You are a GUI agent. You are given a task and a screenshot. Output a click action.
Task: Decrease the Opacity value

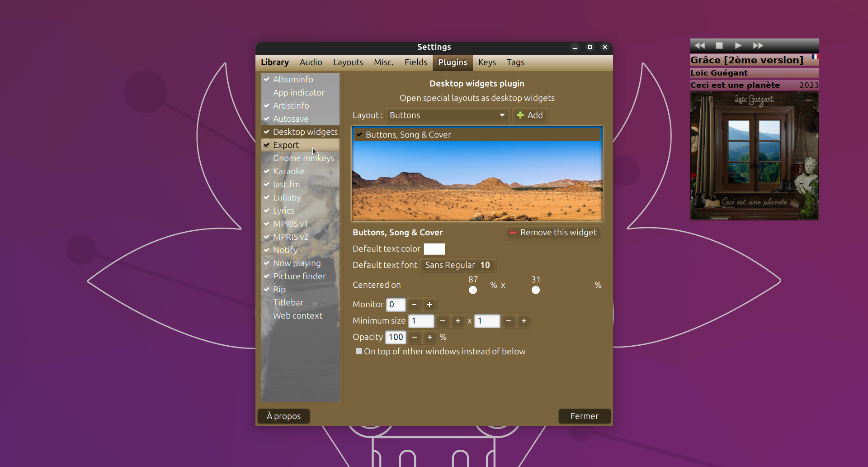tap(415, 337)
